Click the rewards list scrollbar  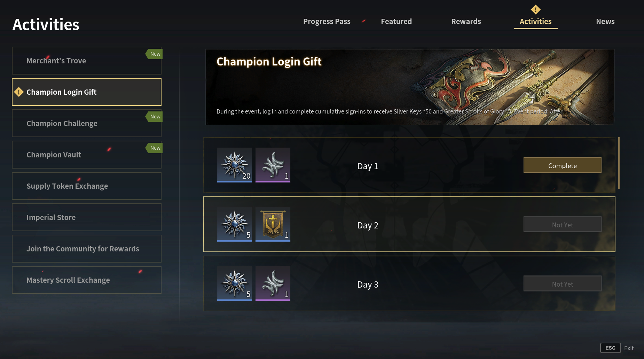619,163
